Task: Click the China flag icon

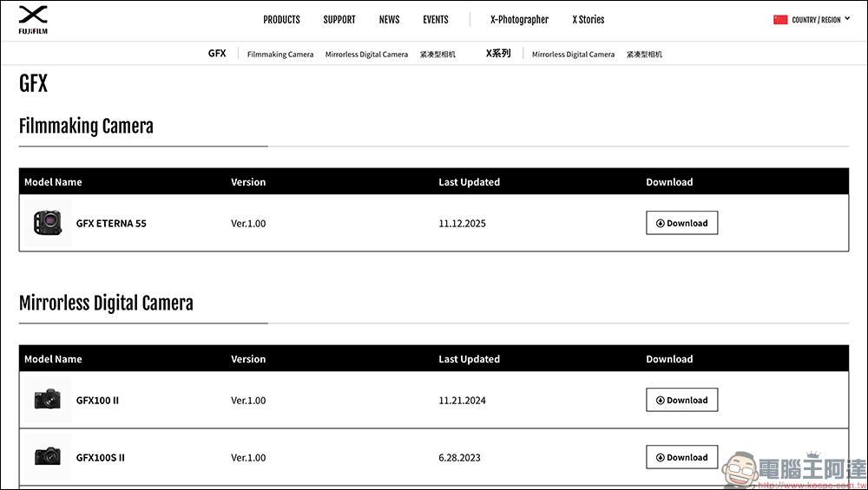Action: [780, 19]
